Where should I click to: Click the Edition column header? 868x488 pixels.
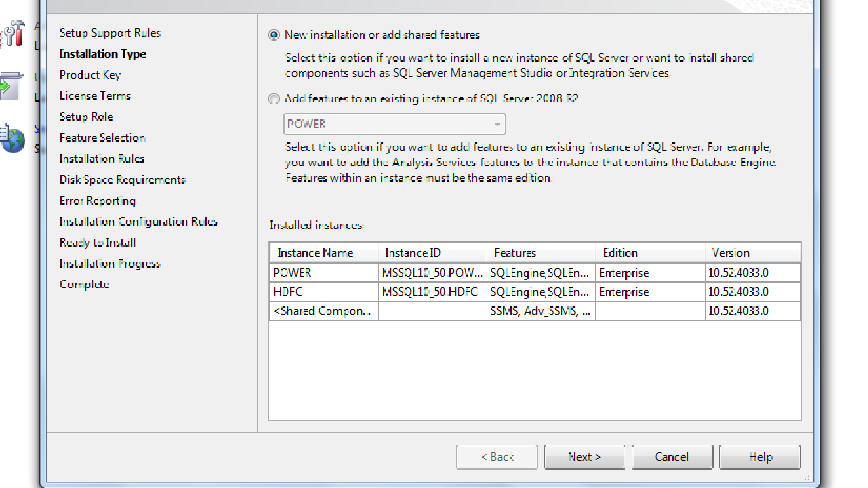pos(651,253)
